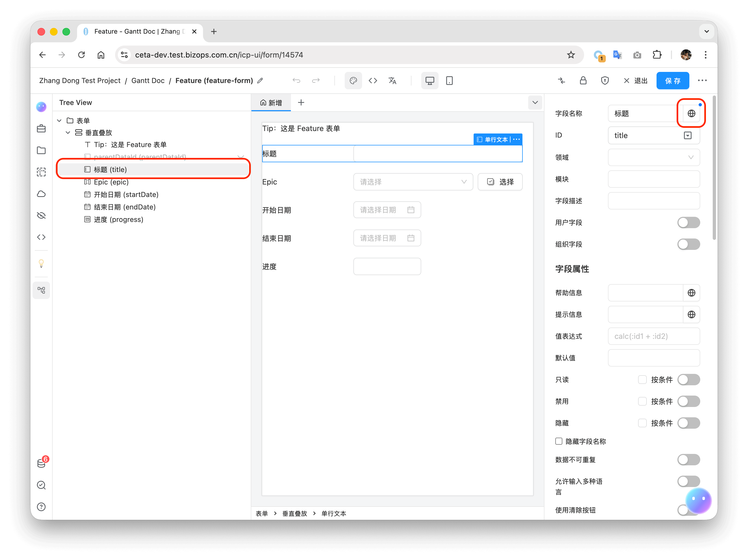This screenshot has width=748, height=560.
Task: Click the 选择 button next to Epic
Action: tap(500, 182)
